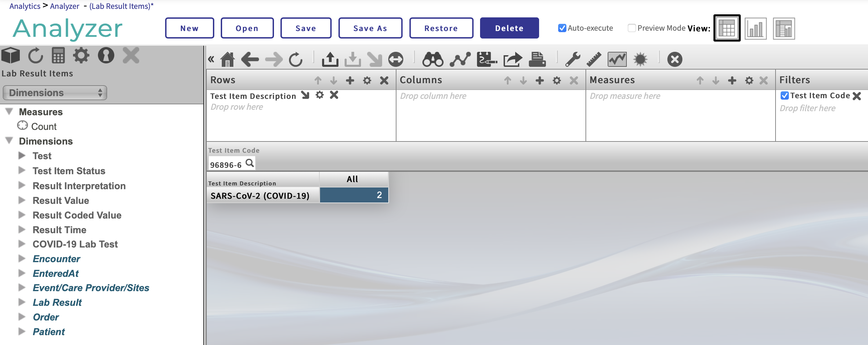Click the home icon in pivot toolbar

coord(227,59)
